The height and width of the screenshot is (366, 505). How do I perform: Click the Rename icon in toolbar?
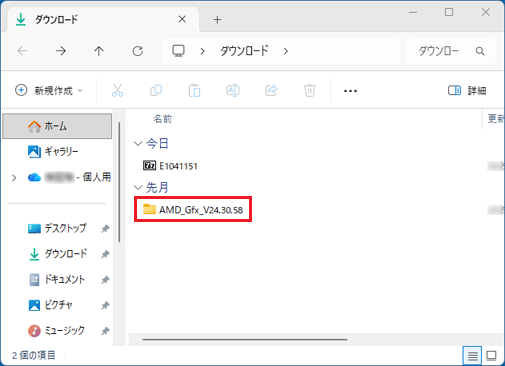point(233,90)
